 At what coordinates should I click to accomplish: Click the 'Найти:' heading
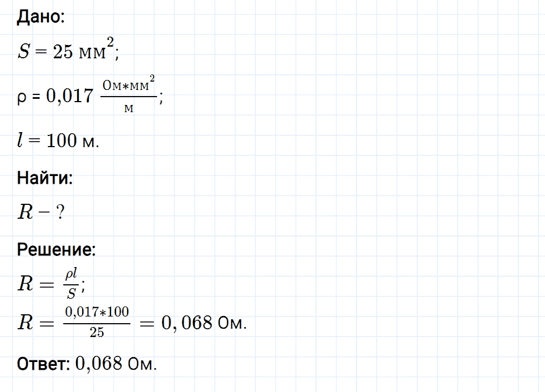45,178
